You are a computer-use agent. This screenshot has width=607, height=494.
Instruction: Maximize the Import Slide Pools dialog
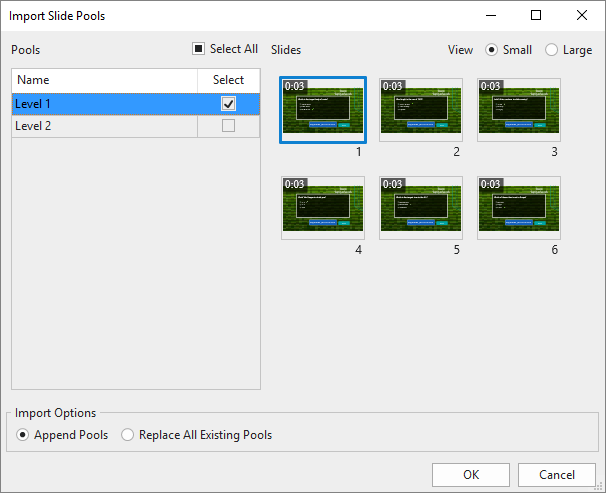click(536, 15)
